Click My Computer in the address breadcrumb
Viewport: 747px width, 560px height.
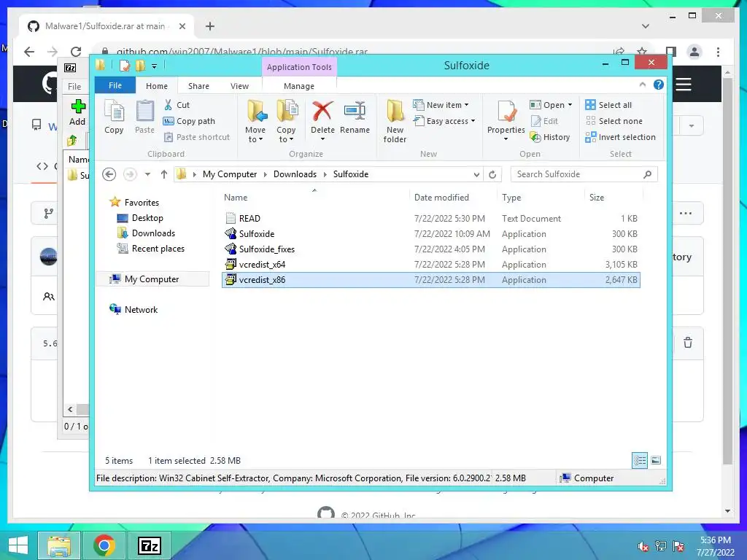coord(230,174)
